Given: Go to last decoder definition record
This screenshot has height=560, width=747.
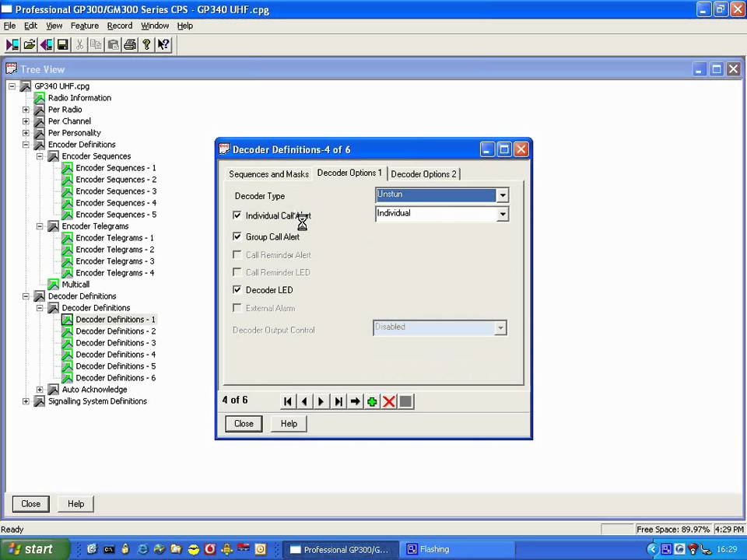Looking at the screenshot, I should point(338,401).
